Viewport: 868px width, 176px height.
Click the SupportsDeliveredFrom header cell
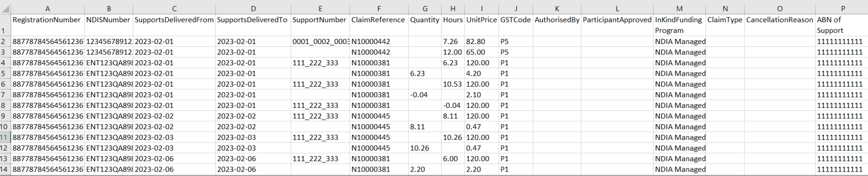174,25
